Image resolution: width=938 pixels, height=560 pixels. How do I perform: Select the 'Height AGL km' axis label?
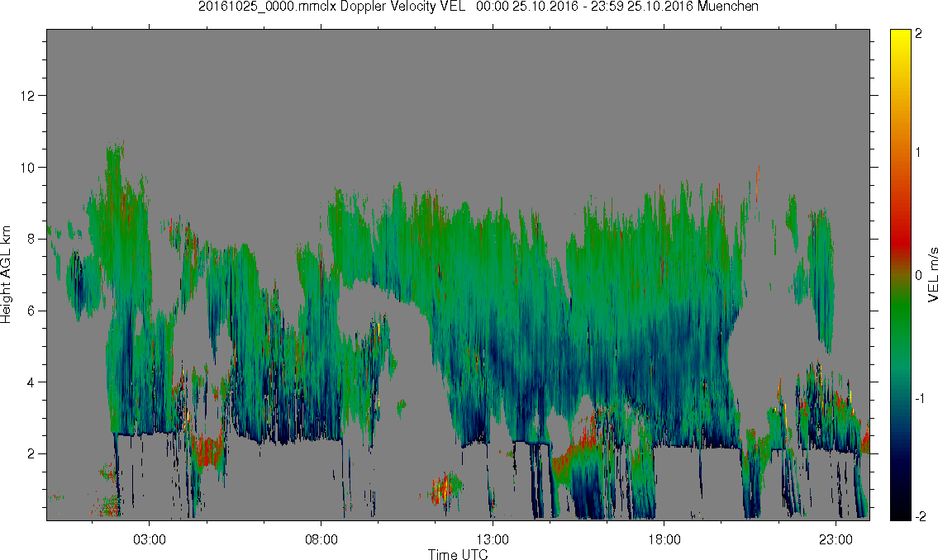pyautogui.click(x=6, y=274)
